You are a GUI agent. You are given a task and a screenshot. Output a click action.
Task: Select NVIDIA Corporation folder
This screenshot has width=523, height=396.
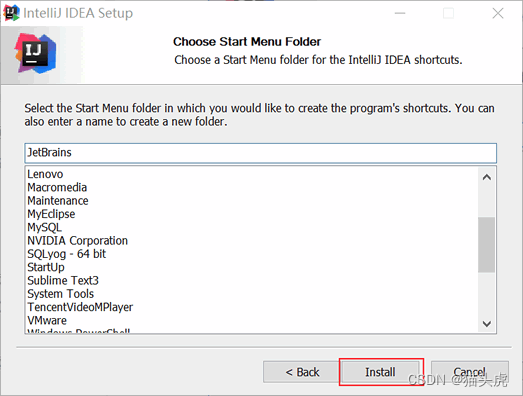pos(77,241)
